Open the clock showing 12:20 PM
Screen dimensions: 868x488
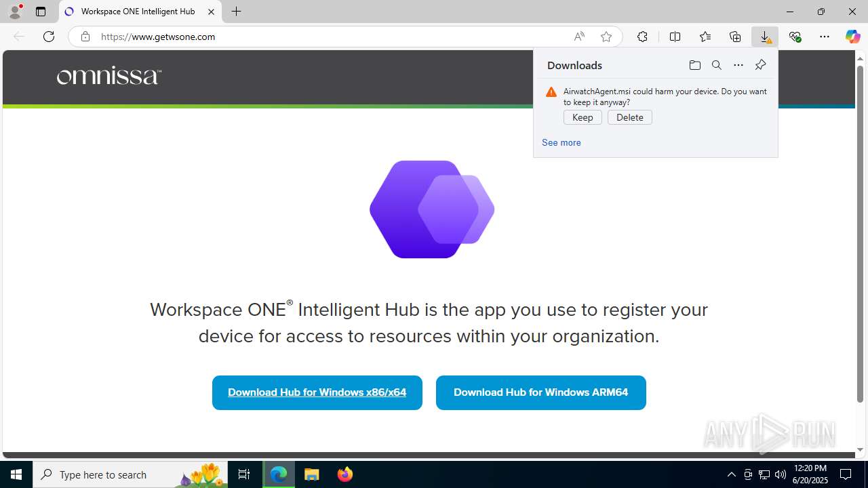pos(810,474)
